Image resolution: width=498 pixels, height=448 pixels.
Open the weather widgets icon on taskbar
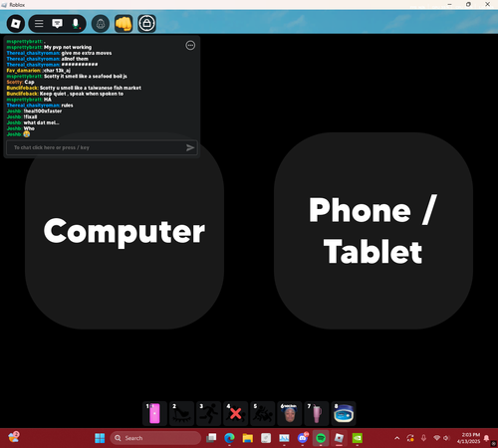pyautogui.click(x=14, y=437)
